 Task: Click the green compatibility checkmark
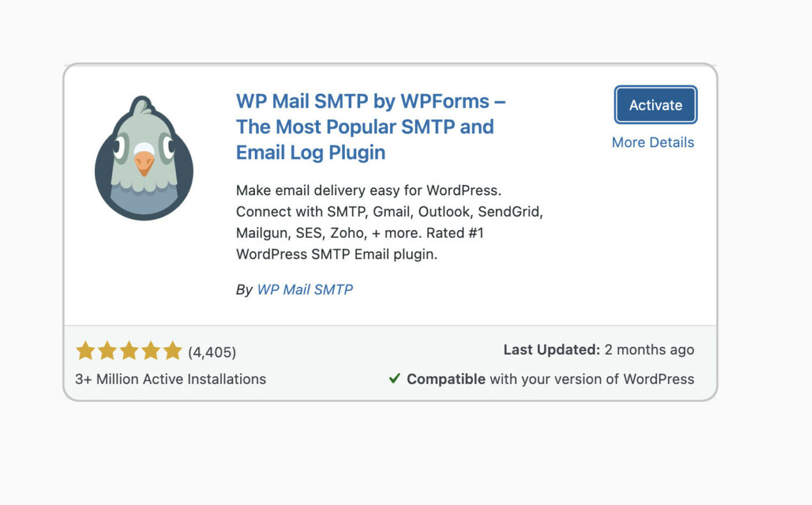tap(395, 379)
